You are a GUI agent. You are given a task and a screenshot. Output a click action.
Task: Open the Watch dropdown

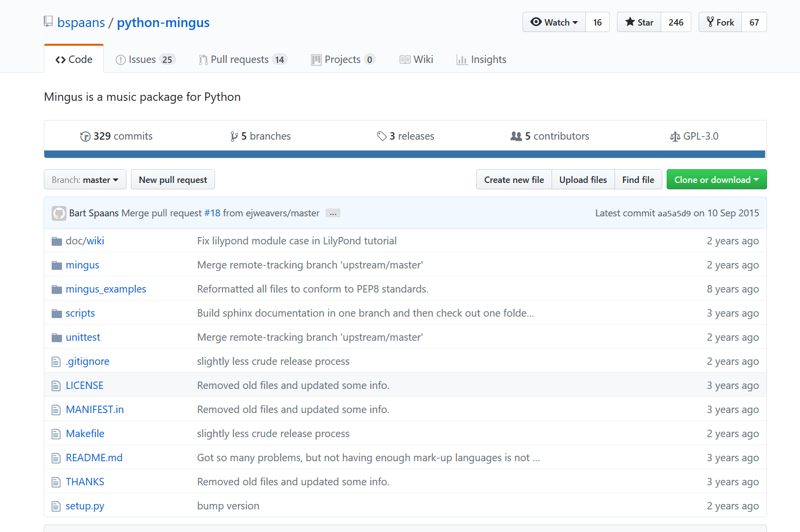(x=554, y=22)
